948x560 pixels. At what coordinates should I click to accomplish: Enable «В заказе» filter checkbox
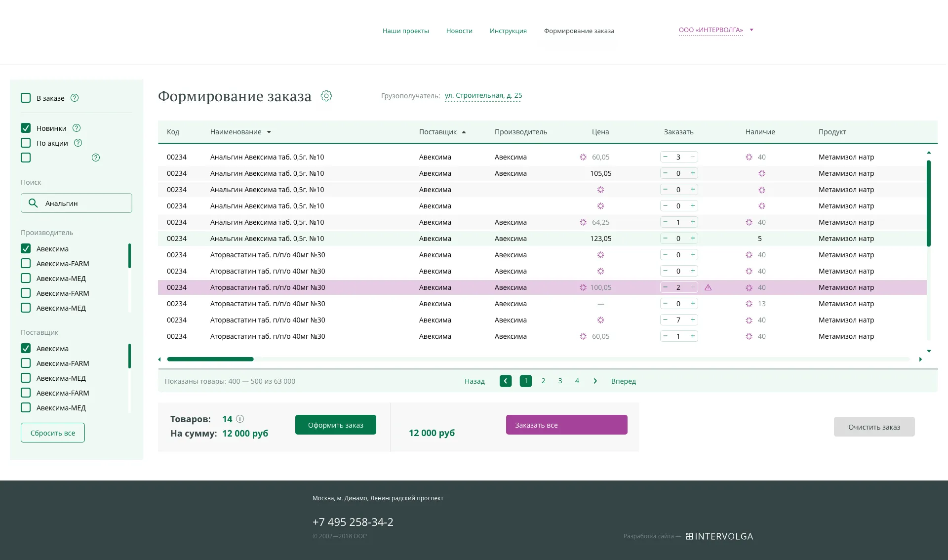(26, 98)
